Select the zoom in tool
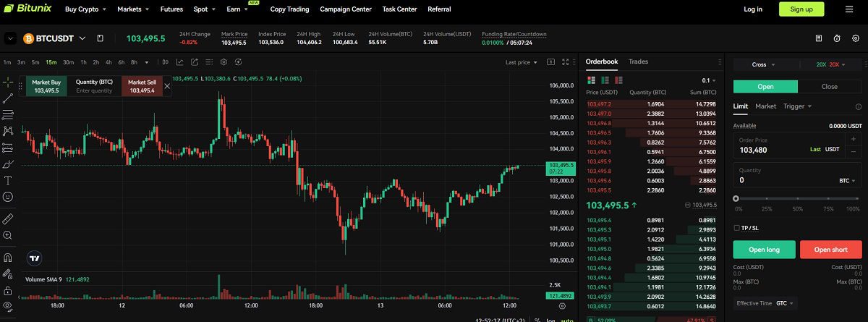This screenshot has width=868, height=322. tap(8, 235)
